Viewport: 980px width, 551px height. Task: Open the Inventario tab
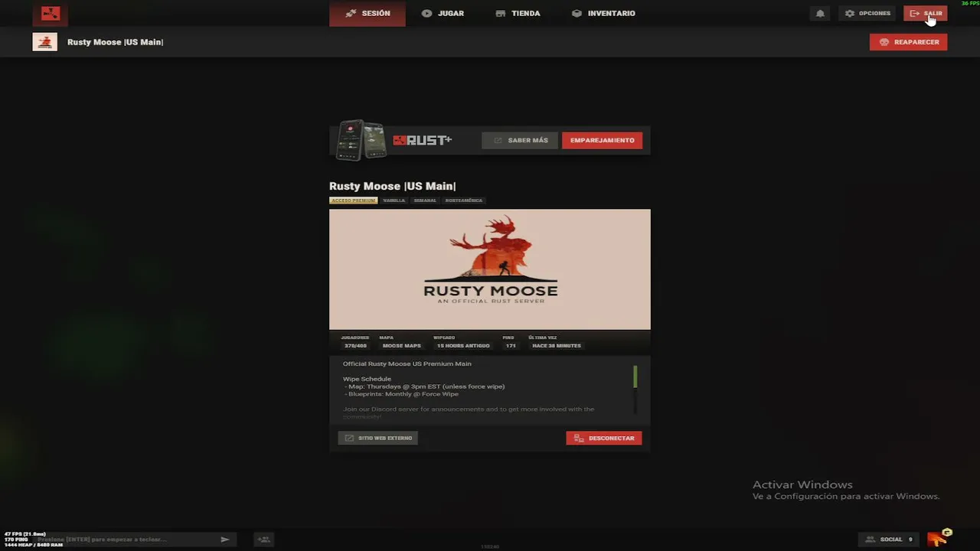click(603, 13)
